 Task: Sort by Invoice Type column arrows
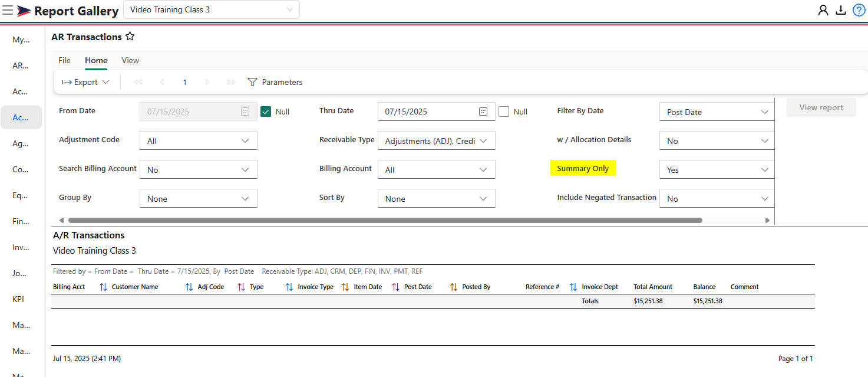click(345, 287)
